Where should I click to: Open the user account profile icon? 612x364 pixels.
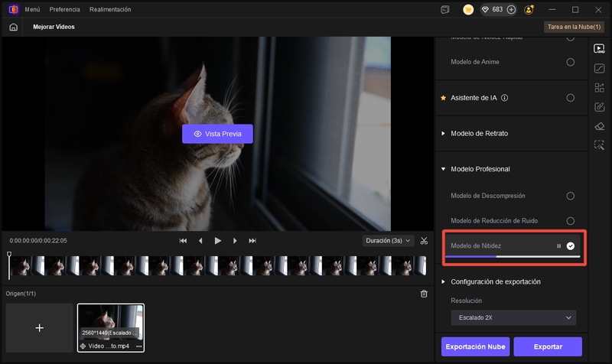click(x=530, y=10)
